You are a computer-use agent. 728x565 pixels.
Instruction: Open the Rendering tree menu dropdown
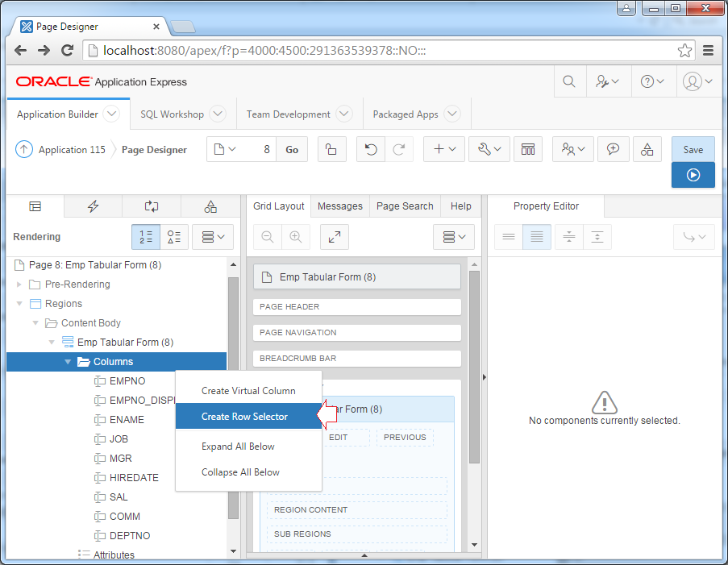pos(213,237)
